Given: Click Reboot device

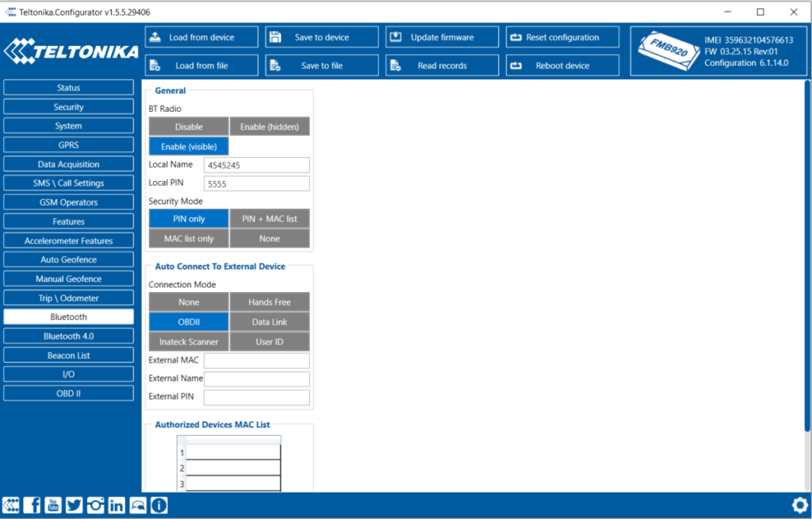Looking at the screenshot, I should tap(562, 65).
